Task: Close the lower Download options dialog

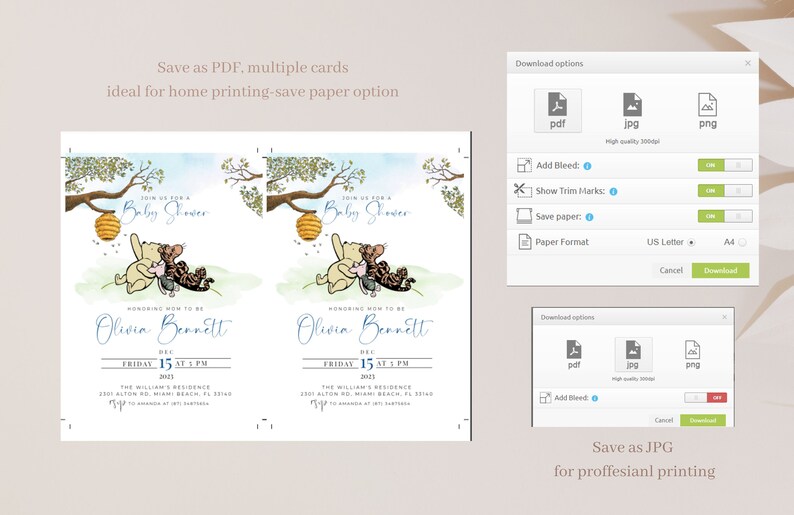Action: coord(725,317)
